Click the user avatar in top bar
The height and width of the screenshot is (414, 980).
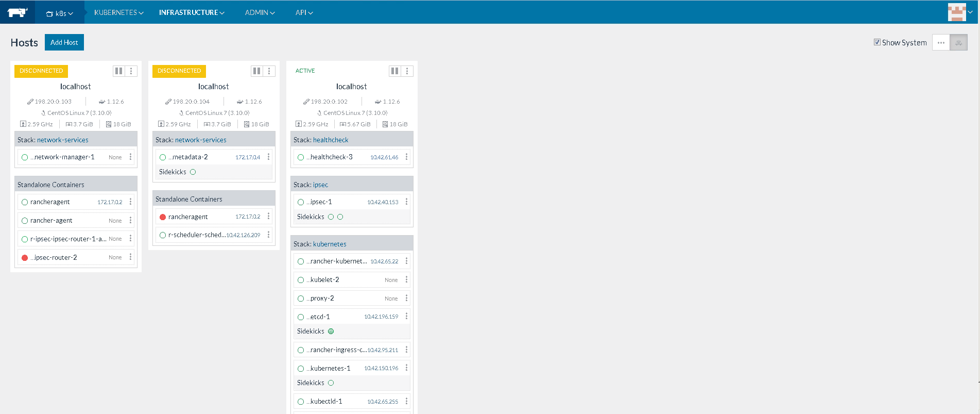(957, 12)
